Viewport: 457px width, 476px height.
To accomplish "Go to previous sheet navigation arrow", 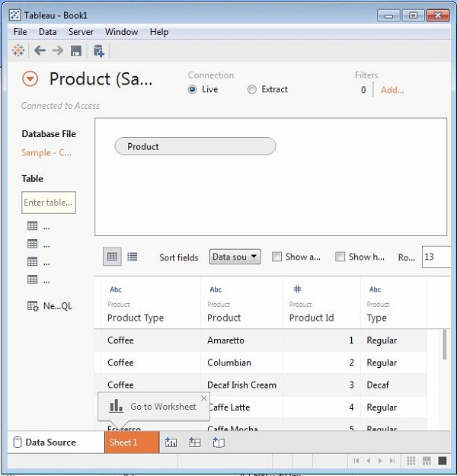I will coord(369,461).
